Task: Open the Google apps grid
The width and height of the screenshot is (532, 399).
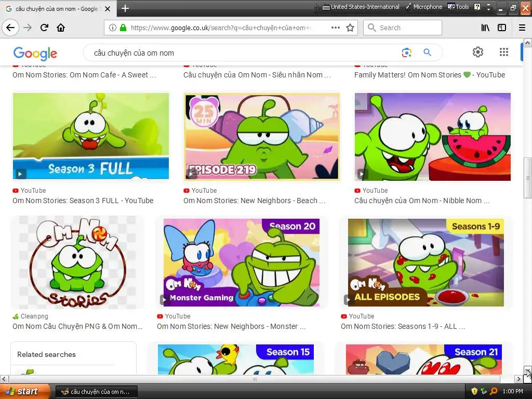Action: point(504,52)
